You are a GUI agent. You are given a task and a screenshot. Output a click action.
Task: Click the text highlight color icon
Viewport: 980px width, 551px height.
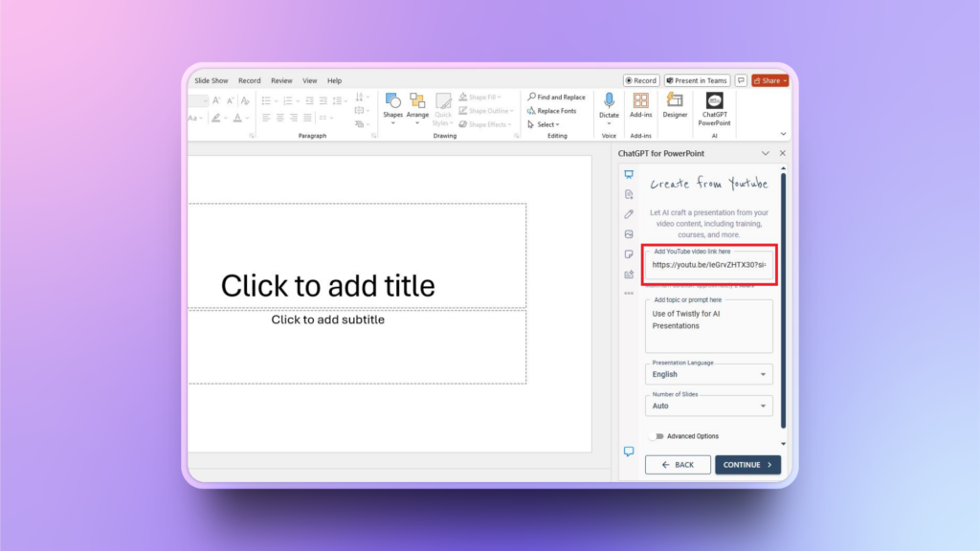pos(215,118)
